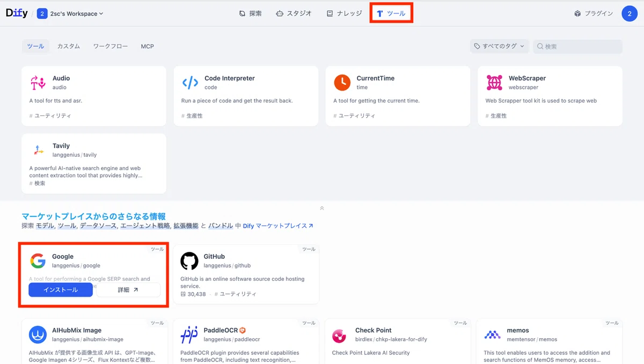Click the 生産性 tag on Code Interpreter card
Screen dimensions: 644x364
192,116
